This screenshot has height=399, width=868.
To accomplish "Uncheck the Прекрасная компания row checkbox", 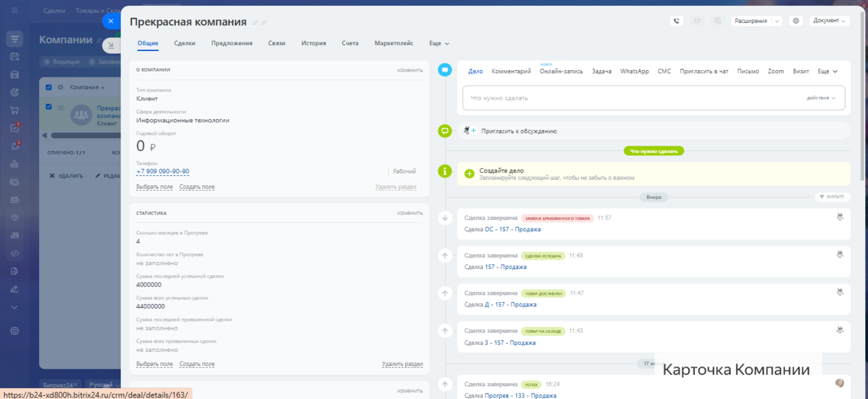I will pos(49,107).
